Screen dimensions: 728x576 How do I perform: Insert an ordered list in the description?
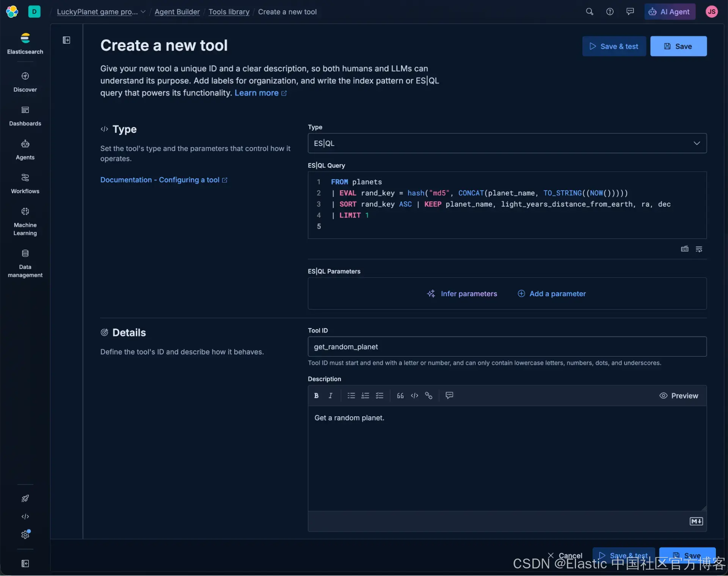pyautogui.click(x=365, y=395)
